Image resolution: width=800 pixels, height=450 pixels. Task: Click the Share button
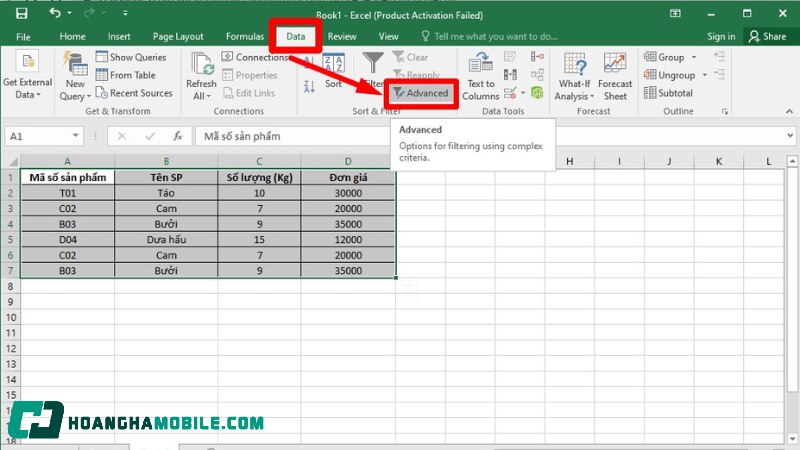coord(767,36)
